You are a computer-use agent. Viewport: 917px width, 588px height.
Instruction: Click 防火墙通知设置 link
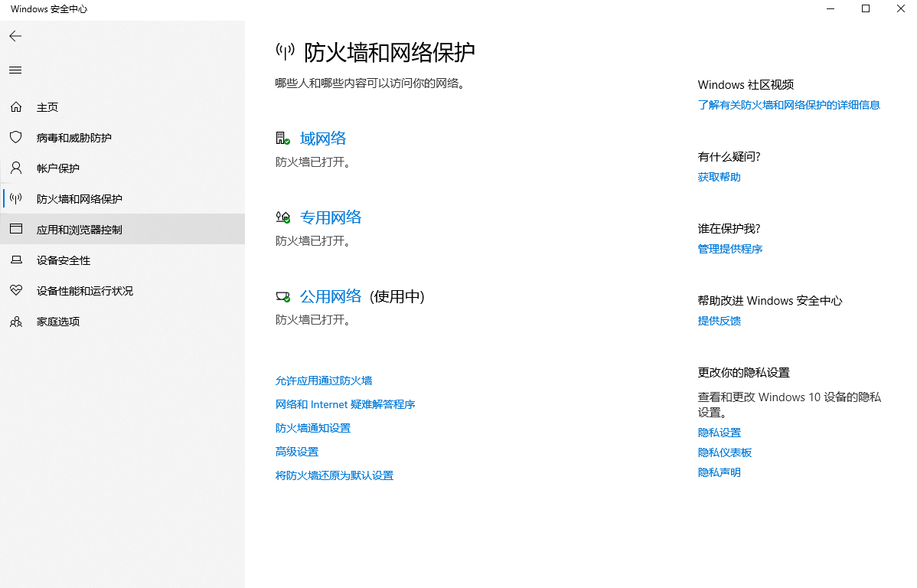(x=313, y=428)
